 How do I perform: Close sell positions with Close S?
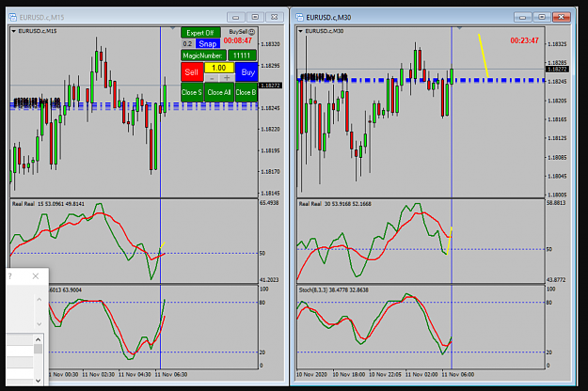192,92
